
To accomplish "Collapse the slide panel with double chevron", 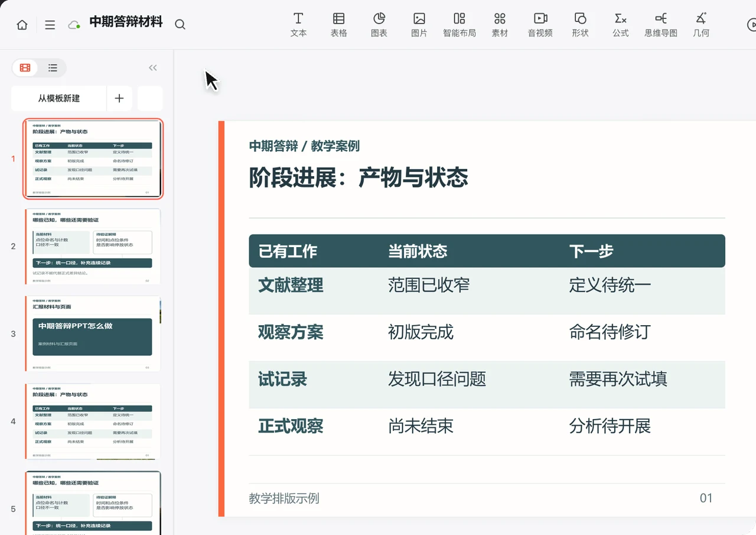I will coord(153,68).
